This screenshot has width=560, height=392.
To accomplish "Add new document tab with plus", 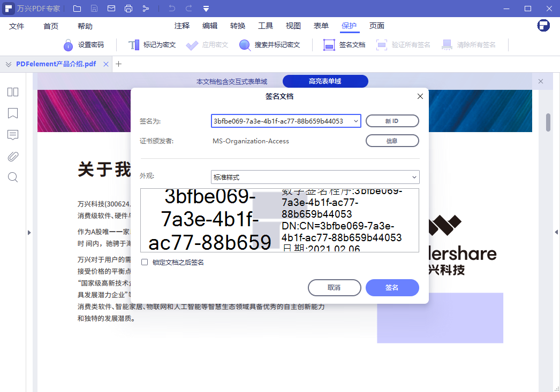I will 118,64.
